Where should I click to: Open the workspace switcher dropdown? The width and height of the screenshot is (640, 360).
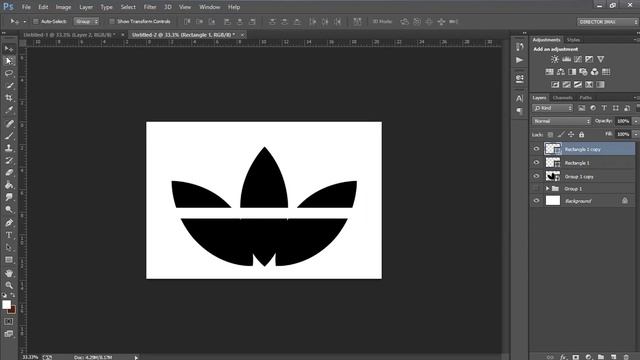608,22
